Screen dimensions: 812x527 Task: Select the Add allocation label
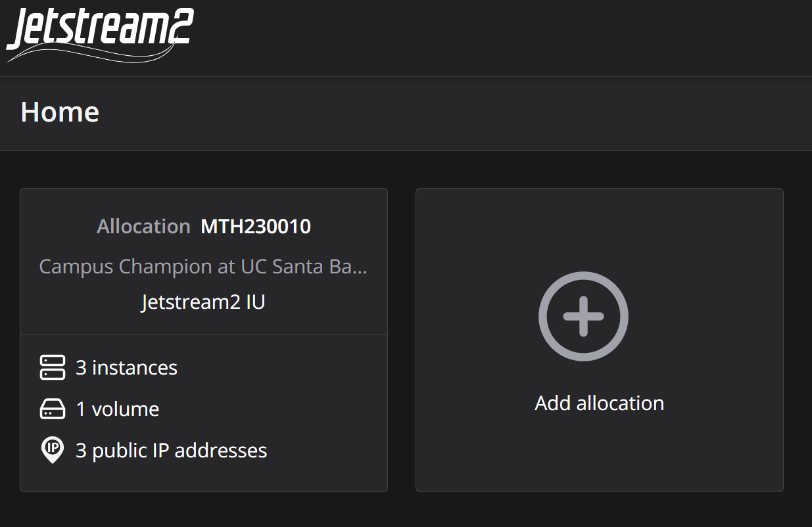pyautogui.click(x=599, y=403)
